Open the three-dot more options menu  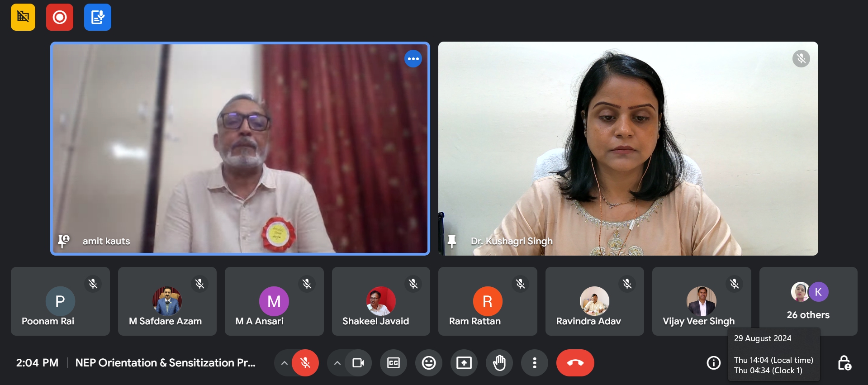click(534, 363)
